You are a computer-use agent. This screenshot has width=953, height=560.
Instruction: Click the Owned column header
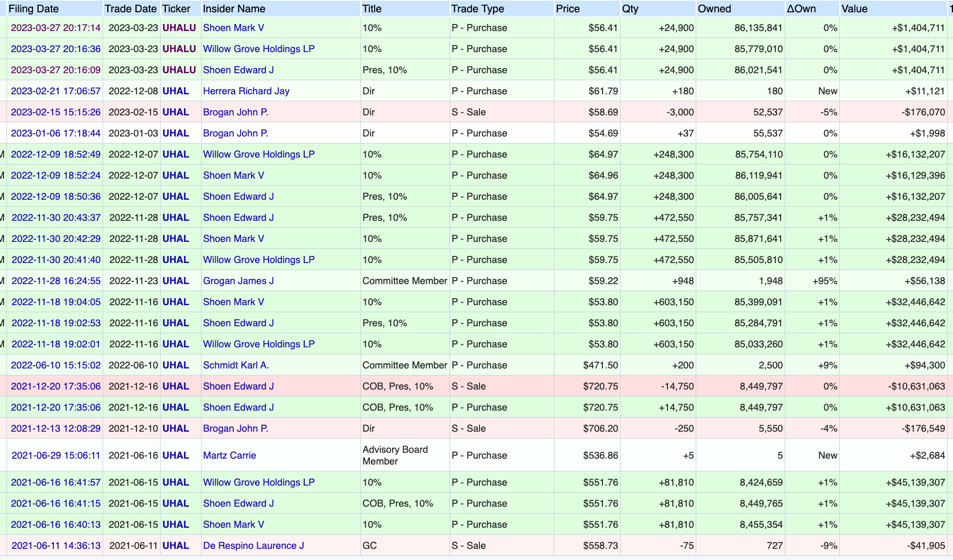point(714,9)
